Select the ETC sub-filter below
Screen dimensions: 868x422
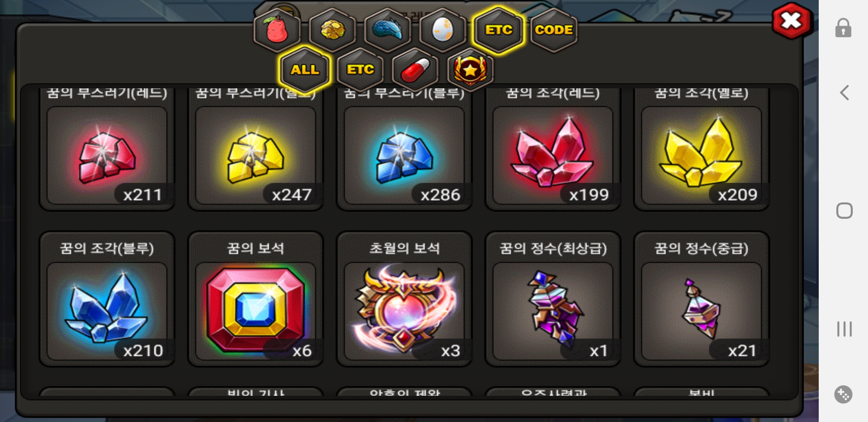pos(360,70)
